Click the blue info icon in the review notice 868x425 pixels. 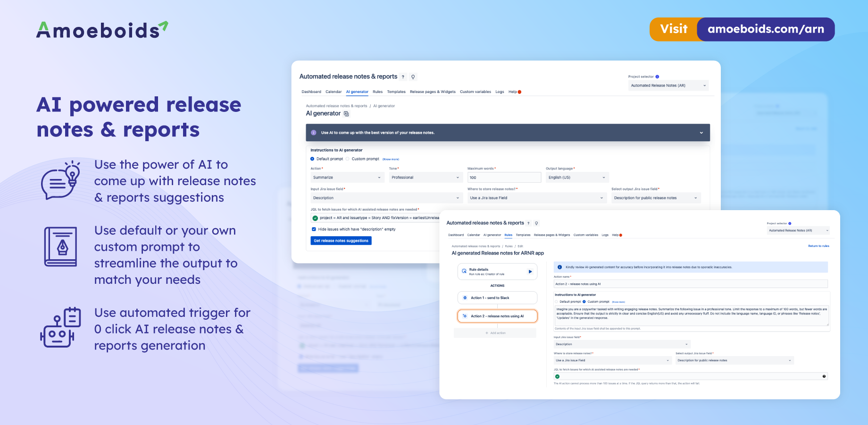[560, 267]
